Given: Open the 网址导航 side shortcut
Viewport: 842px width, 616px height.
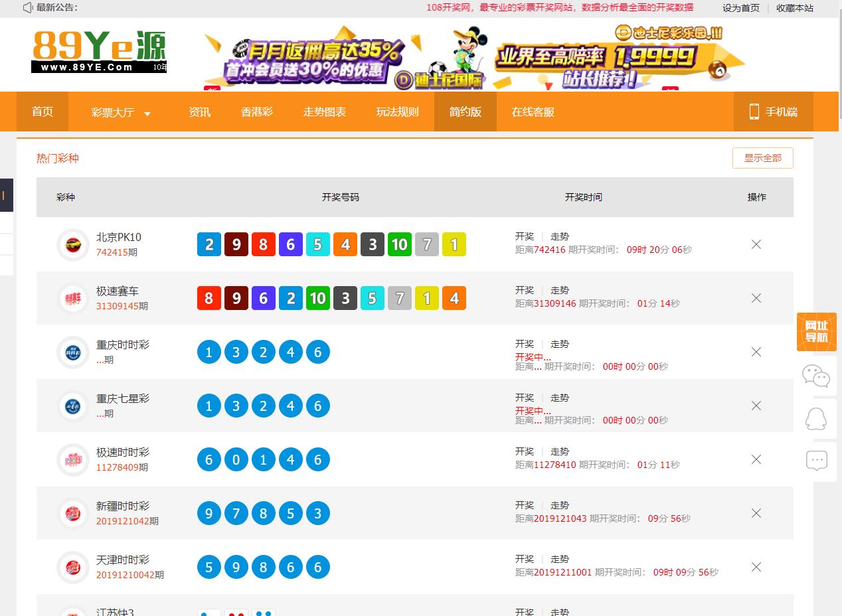Looking at the screenshot, I should 817,331.
